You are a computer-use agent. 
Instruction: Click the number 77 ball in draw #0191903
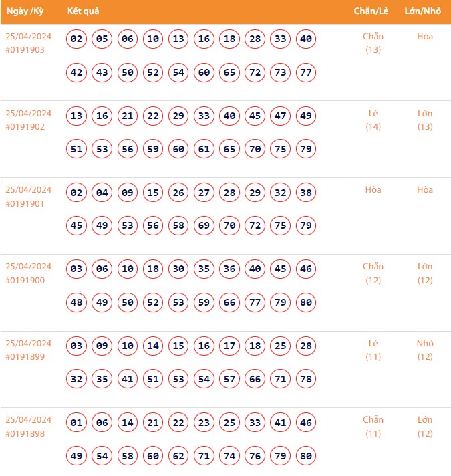(x=306, y=72)
